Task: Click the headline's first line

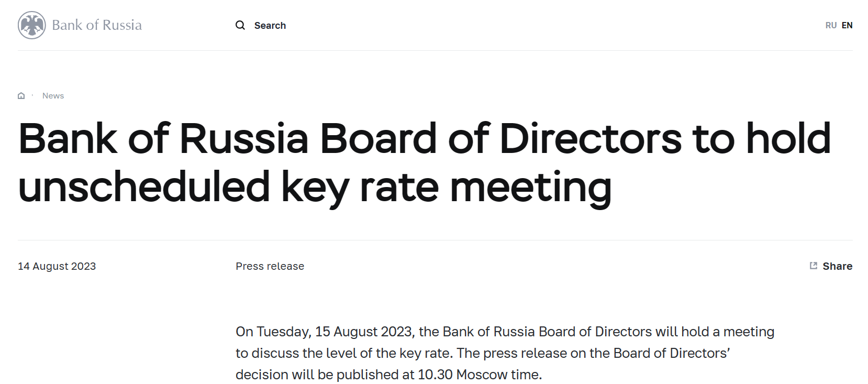Action: (x=424, y=139)
